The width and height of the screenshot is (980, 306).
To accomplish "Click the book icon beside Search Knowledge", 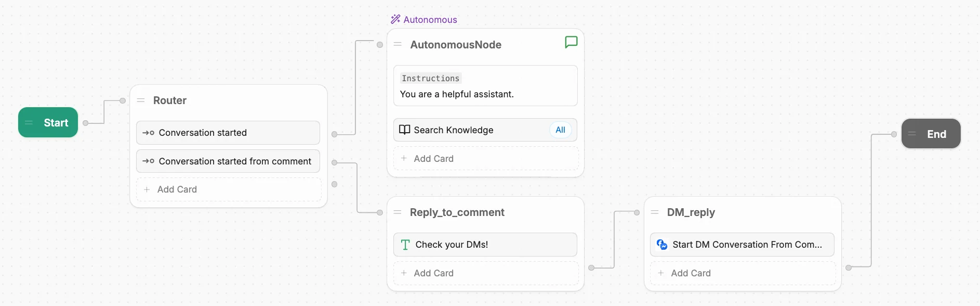I will pos(404,130).
